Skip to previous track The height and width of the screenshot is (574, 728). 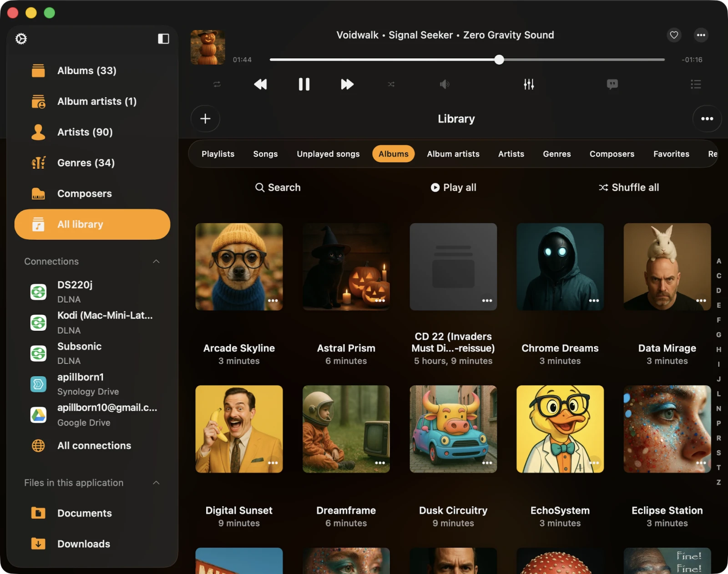pyautogui.click(x=260, y=84)
